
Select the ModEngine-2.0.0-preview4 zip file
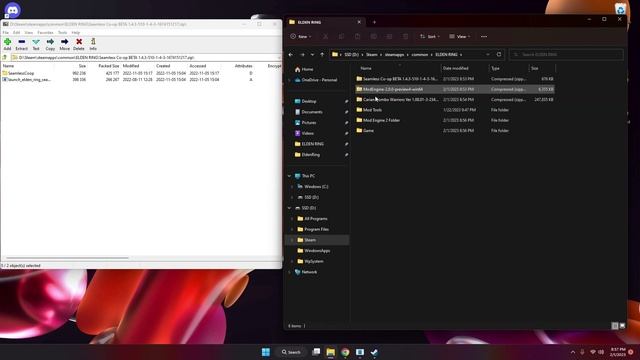(x=455, y=89)
